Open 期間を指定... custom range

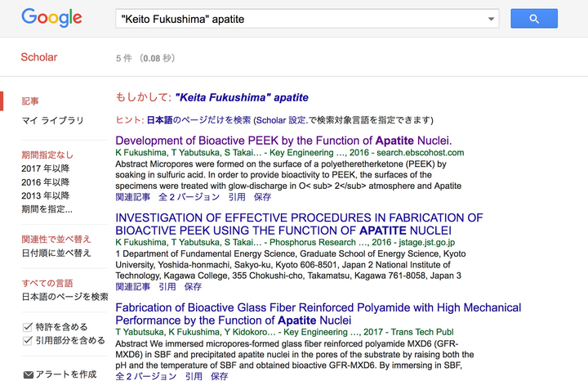coord(47,209)
